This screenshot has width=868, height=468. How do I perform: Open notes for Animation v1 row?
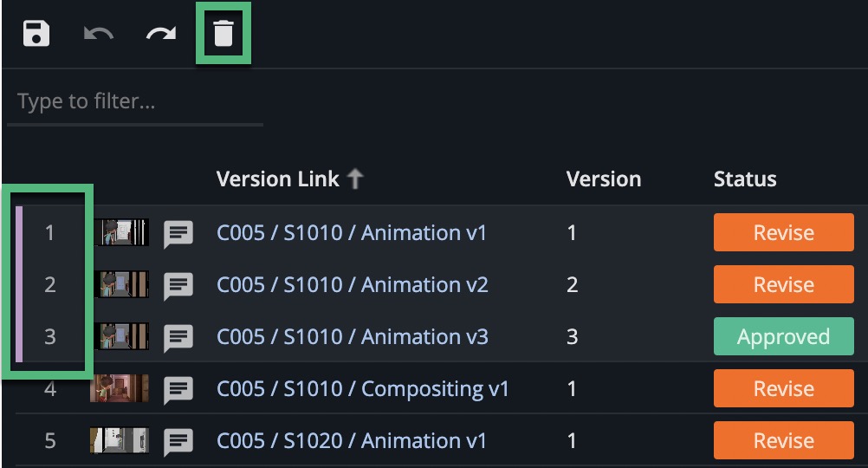[x=178, y=234]
